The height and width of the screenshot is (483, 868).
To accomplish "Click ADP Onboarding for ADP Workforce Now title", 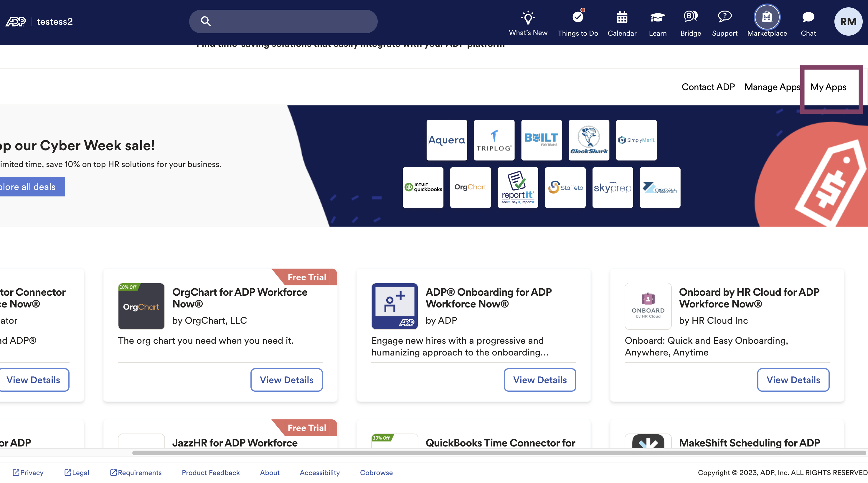I will 489,298.
